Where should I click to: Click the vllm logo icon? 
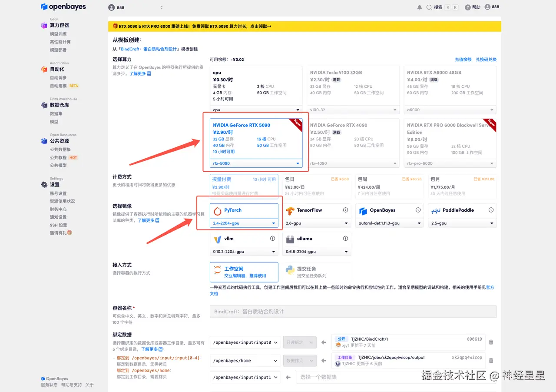pos(218,239)
